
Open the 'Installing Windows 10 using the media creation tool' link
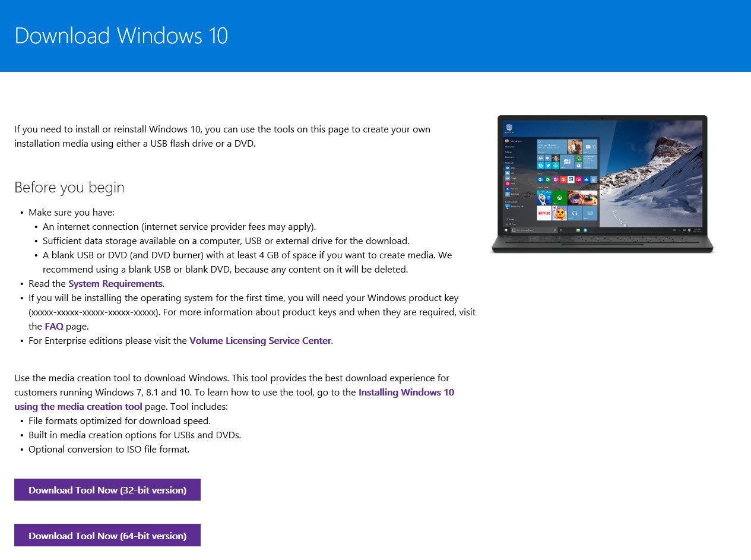click(x=406, y=392)
